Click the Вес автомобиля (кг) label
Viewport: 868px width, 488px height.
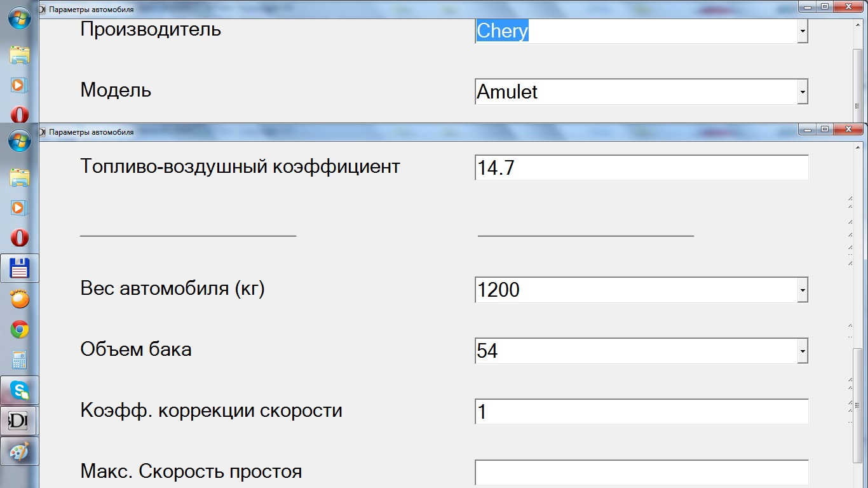coord(172,288)
